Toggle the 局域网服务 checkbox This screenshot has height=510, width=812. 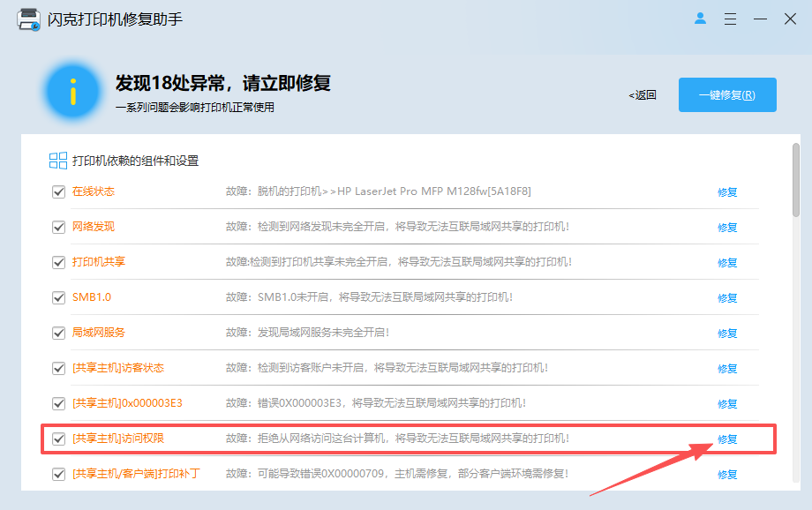[59, 333]
